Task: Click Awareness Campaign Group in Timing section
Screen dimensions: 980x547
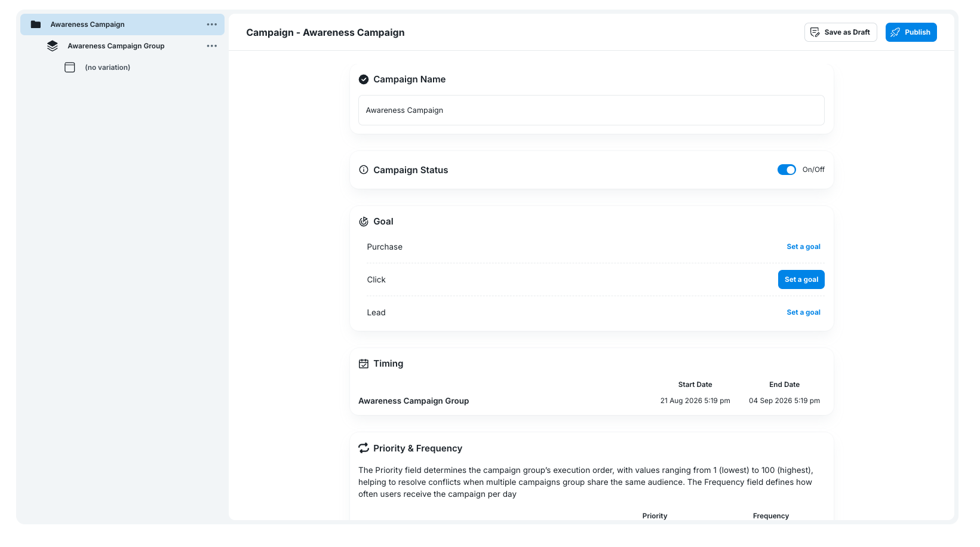Action: [413, 401]
